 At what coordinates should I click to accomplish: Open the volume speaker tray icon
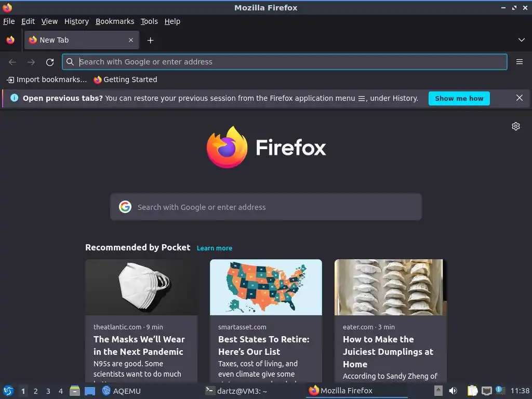click(x=453, y=391)
